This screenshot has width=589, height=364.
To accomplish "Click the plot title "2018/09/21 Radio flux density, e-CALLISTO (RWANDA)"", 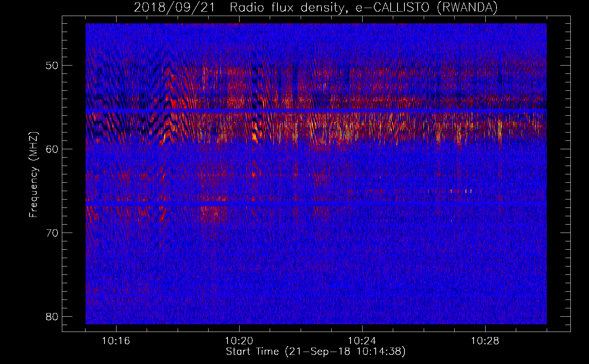I will pyautogui.click(x=316, y=8).
